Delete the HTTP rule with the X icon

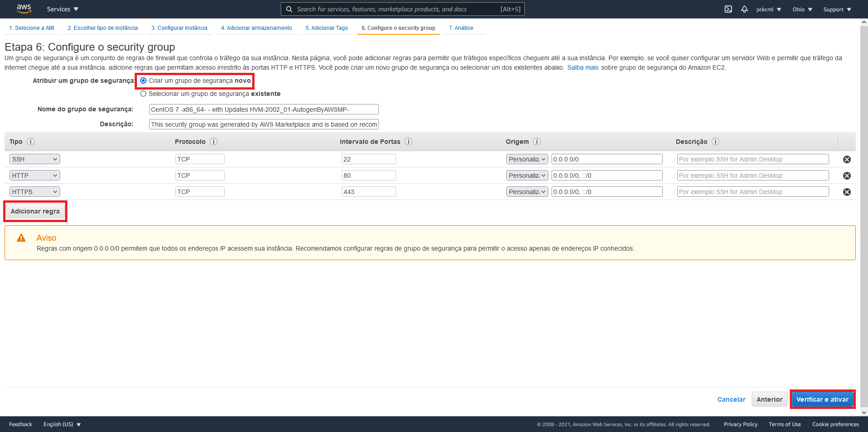[x=847, y=176]
